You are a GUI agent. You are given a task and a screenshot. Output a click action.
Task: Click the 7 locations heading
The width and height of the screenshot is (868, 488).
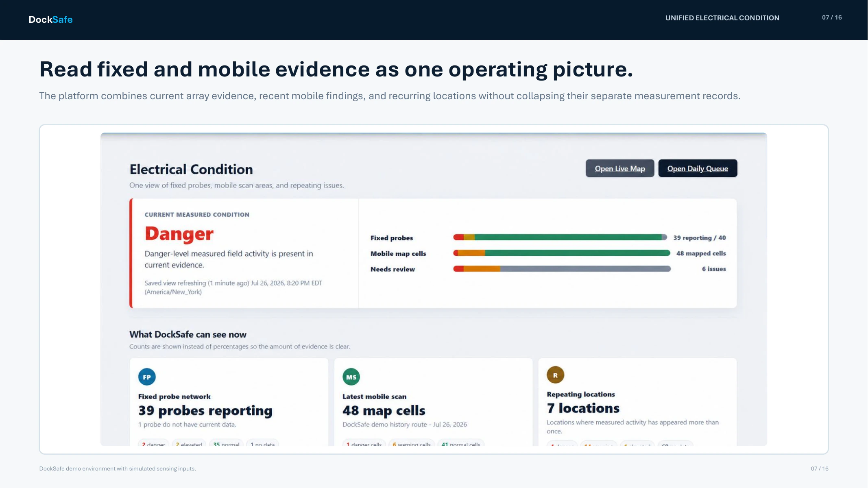pos(583,408)
